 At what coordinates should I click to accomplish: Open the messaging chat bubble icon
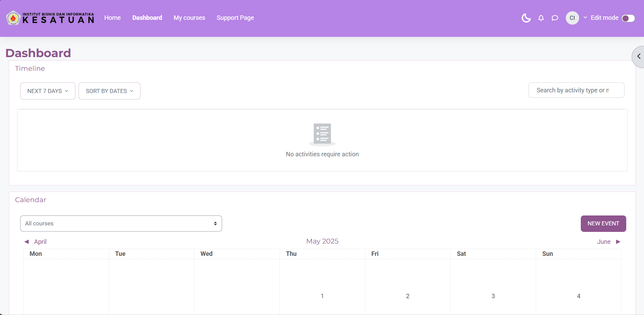[x=555, y=18]
